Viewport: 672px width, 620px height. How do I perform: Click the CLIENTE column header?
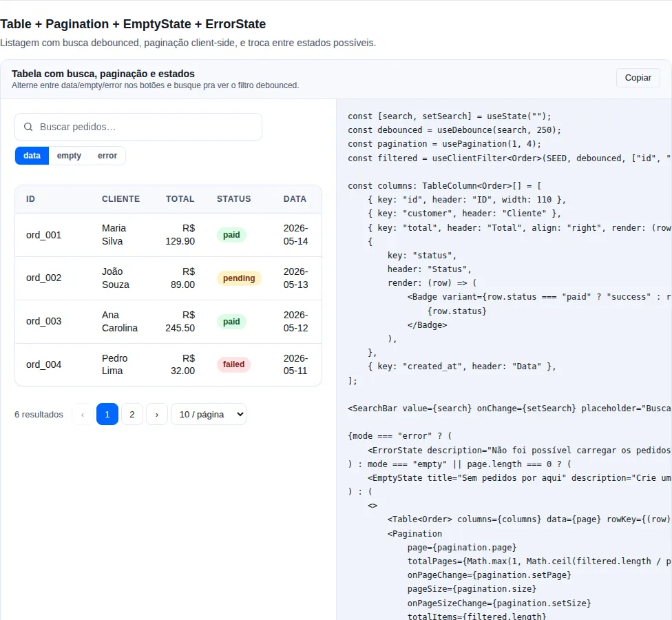coord(121,199)
